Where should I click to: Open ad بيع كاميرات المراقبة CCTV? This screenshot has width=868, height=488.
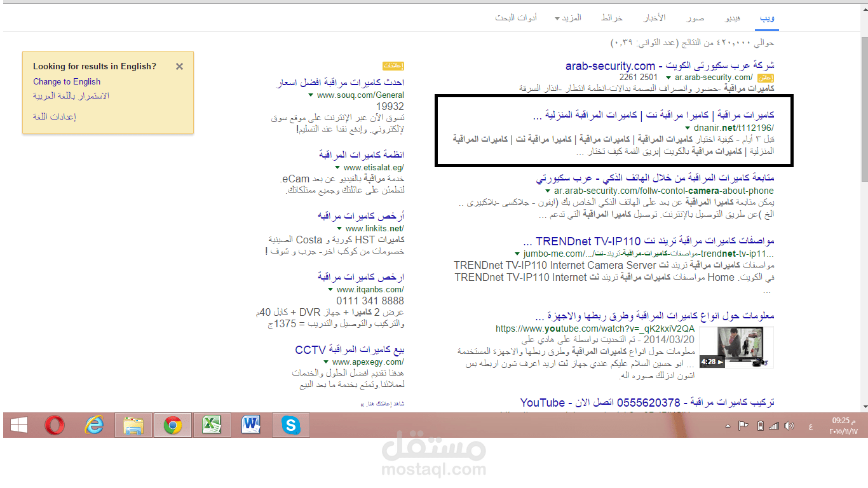point(349,350)
